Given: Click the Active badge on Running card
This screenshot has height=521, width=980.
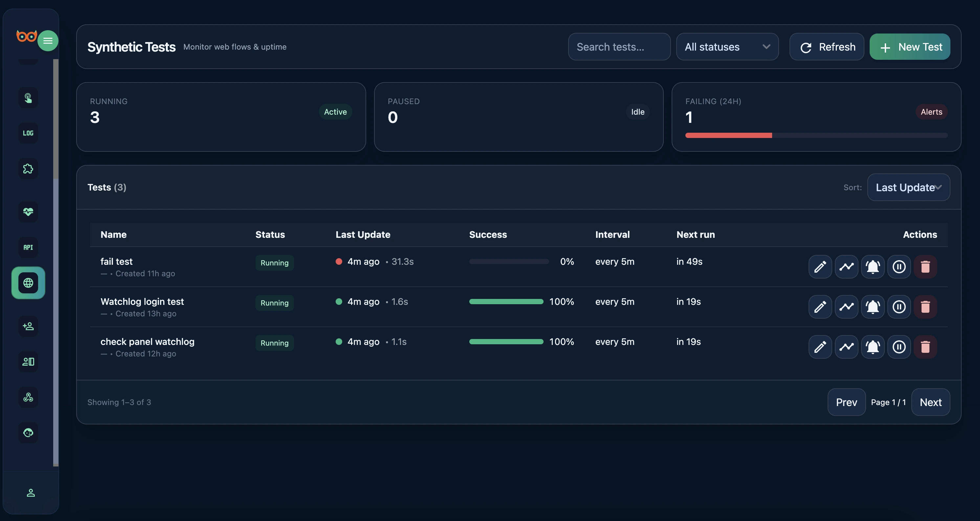Looking at the screenshot, I should [335, 112].
